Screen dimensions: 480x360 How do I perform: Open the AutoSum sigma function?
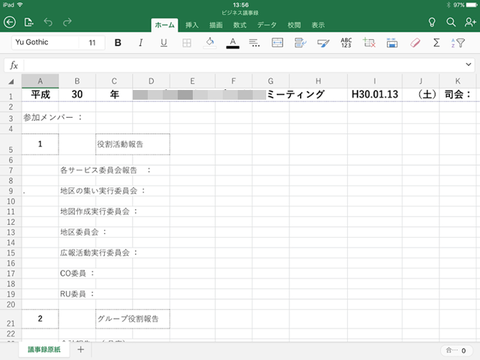click(x=436, y=43)
